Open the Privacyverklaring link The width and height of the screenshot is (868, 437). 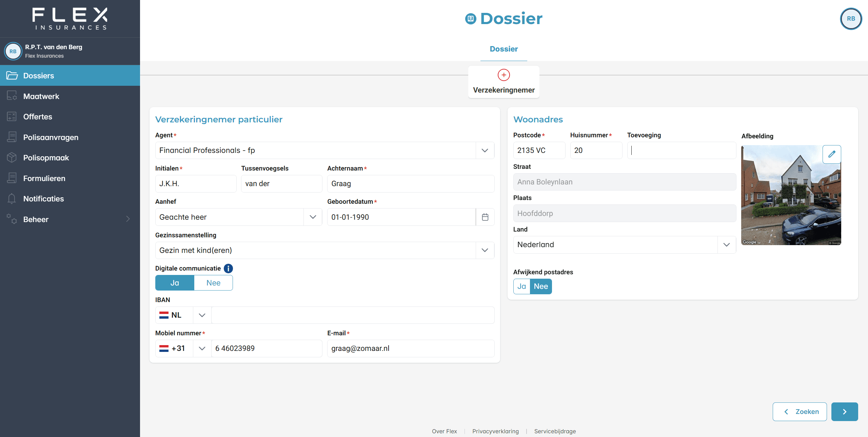point(495,431)
